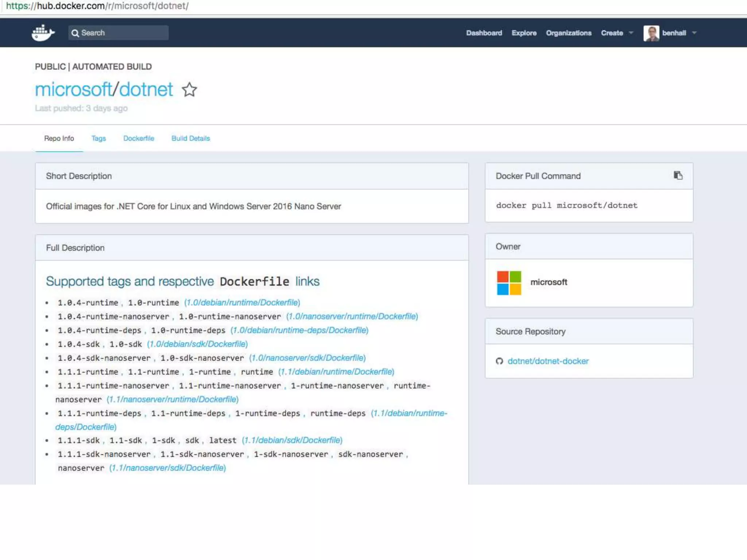Click the Microsoft four-color logo

click(509, 283)
